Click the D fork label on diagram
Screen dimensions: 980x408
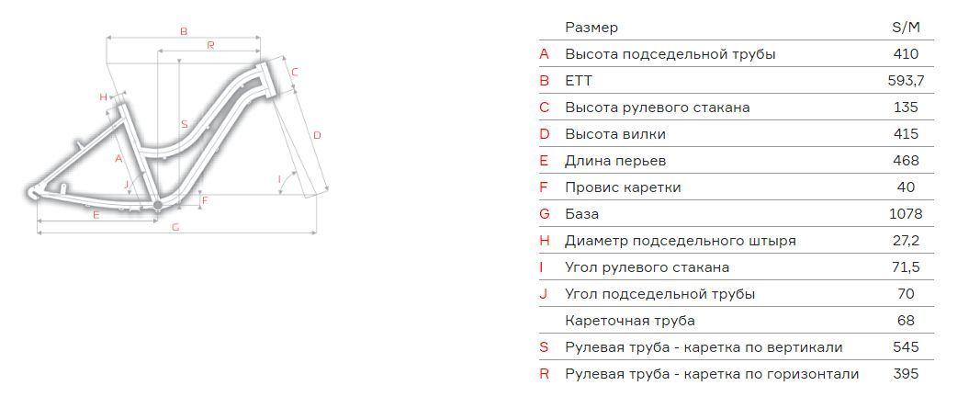click(317, 135)
